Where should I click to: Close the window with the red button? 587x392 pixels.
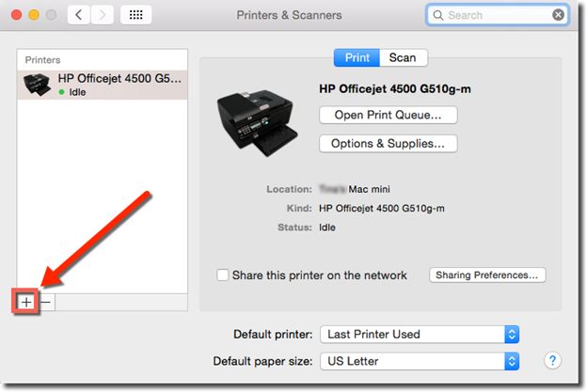17,15
